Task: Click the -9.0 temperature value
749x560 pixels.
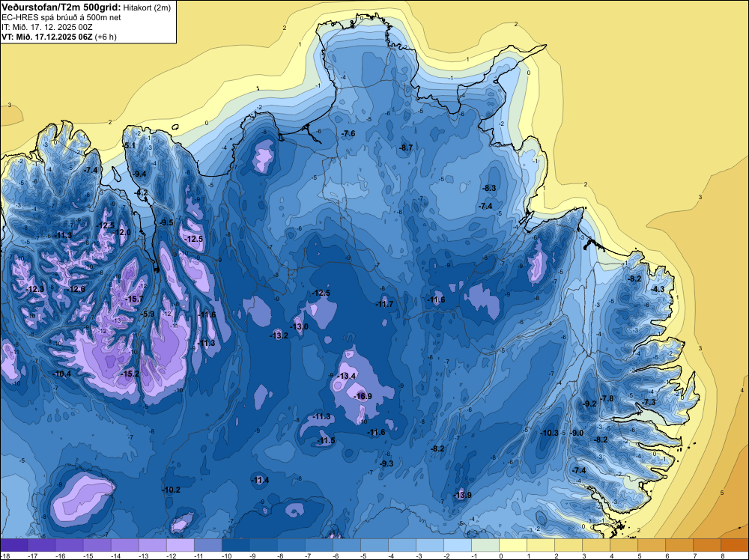Action: pos(577,433)
